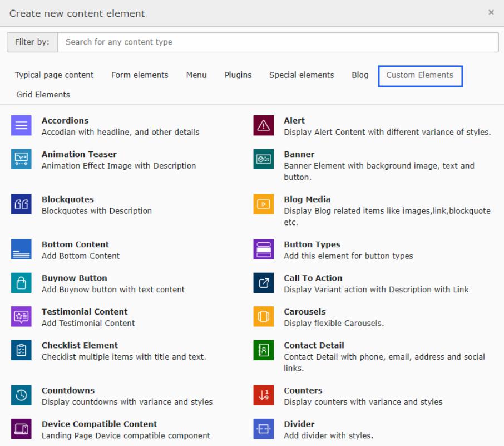This screenshot has width=504, height=446.
Task: Switch to the Plugins tab
Action: click(238, 75)
